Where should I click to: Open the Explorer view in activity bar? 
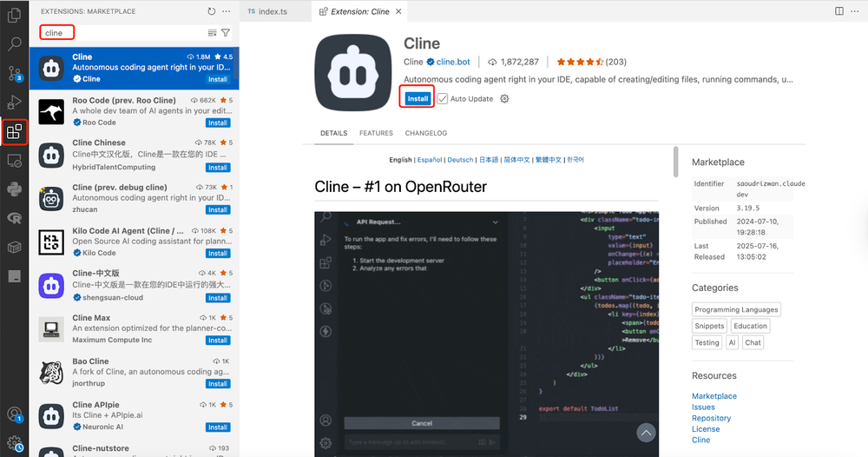pyautogui.click(x=14, y=16)
